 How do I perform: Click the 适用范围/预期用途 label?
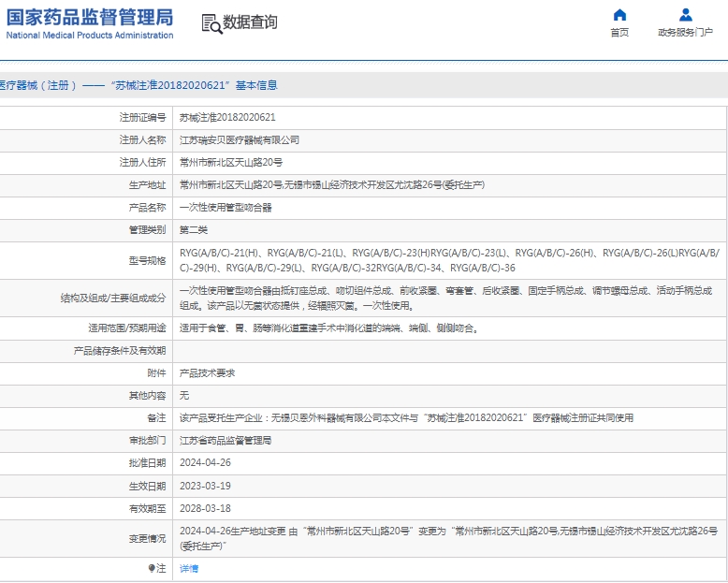(126, 328)
